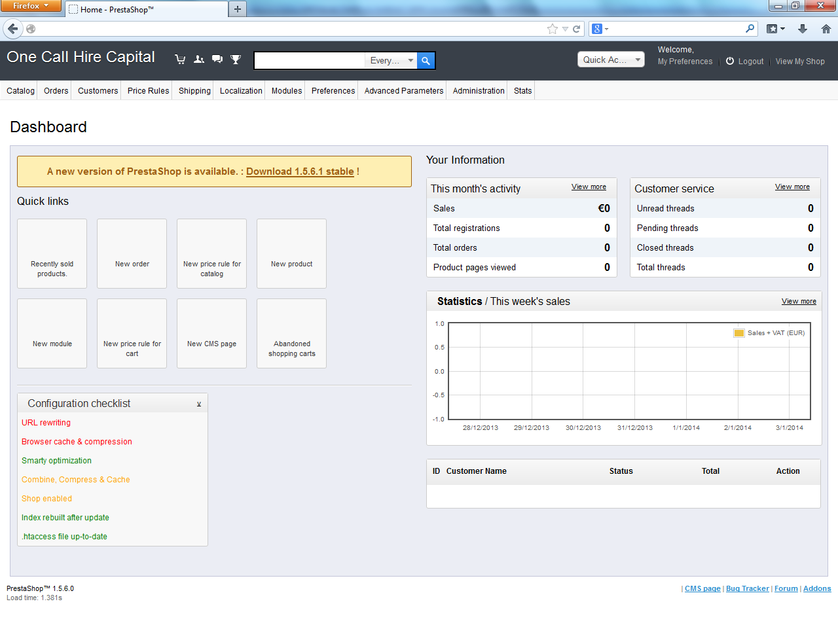Bookmark page with the star icon
This screenshot has height=644, width=838.
click(x=553, y=29)
